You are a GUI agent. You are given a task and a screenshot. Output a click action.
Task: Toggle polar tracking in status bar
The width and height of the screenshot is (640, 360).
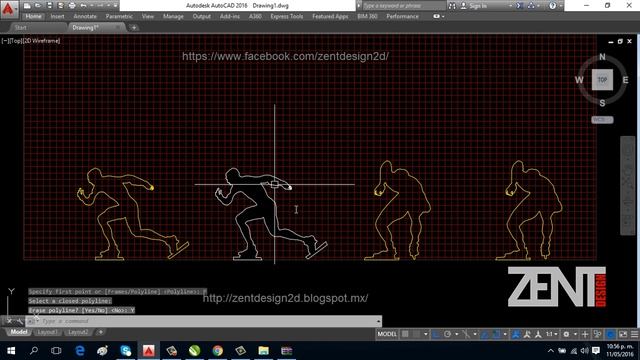[x=447, y=334]
